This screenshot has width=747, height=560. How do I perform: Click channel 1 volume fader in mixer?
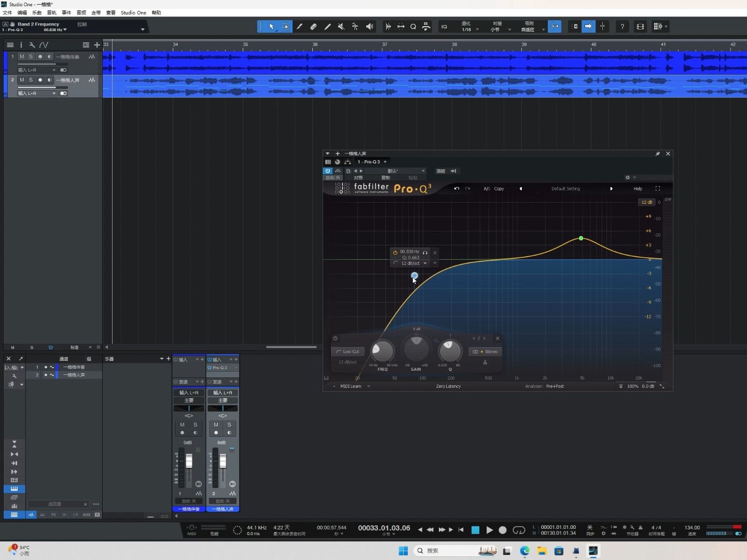coord(189,461)
